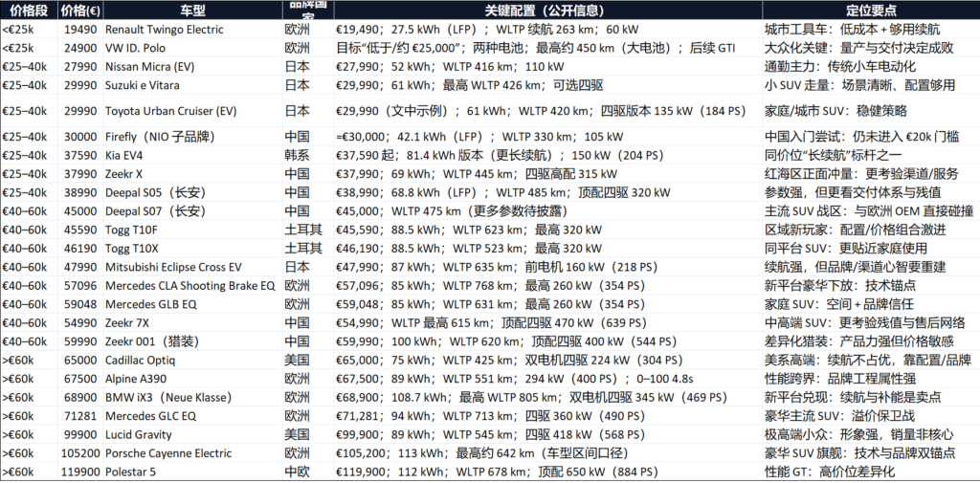980x483 pixels.
Task: Select the price cell showing 27990
Action: point(80,66)
